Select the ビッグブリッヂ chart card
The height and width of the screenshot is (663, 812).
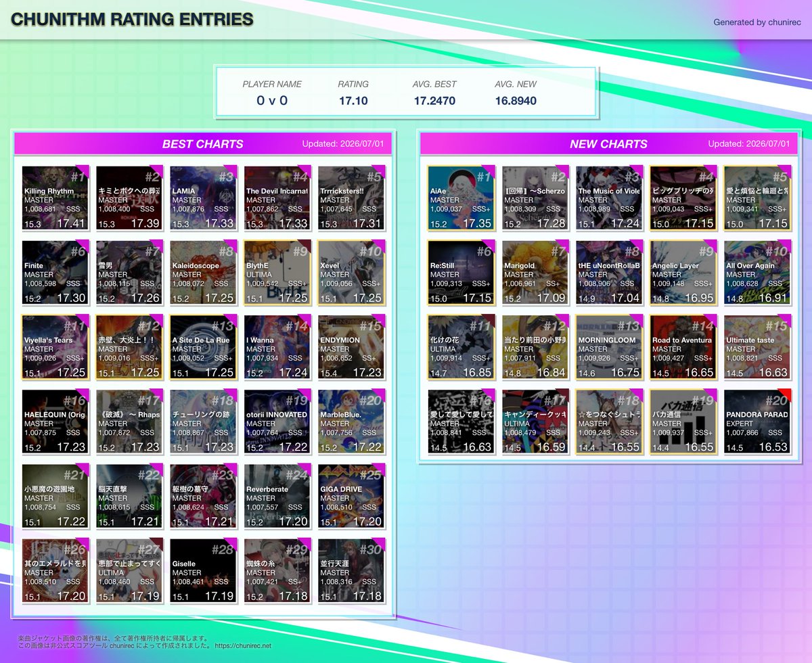pos(683,198)
